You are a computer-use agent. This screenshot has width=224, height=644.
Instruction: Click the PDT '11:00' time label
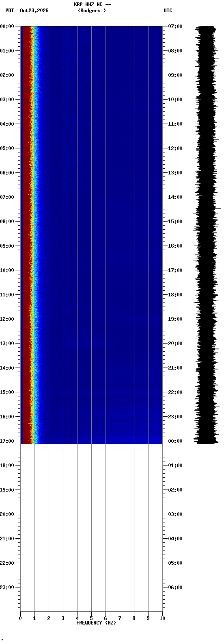pos(7,295)
